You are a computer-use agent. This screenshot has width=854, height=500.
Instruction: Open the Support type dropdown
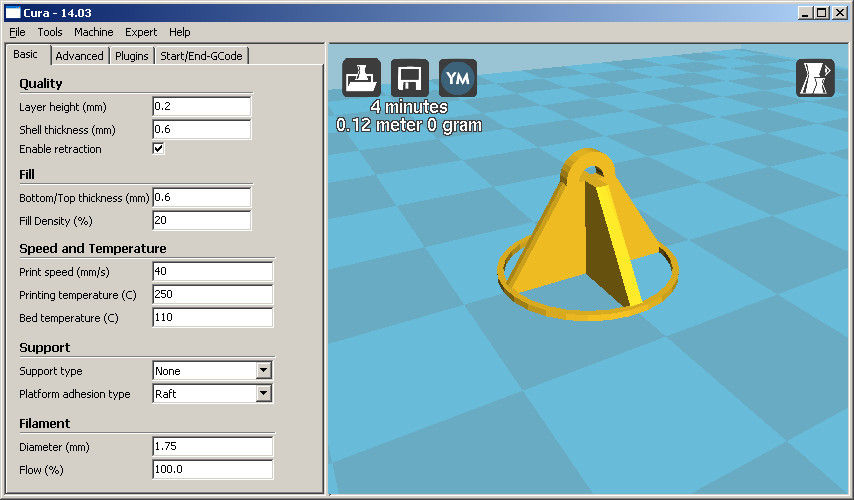point(212,370)
